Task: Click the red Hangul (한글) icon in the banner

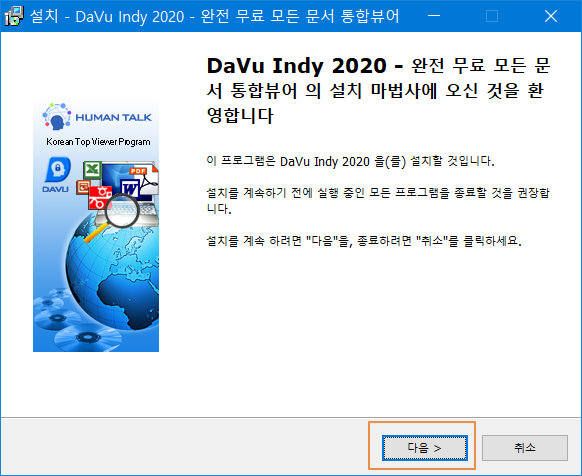Action: pyautogui.click(x=99, y=197)
